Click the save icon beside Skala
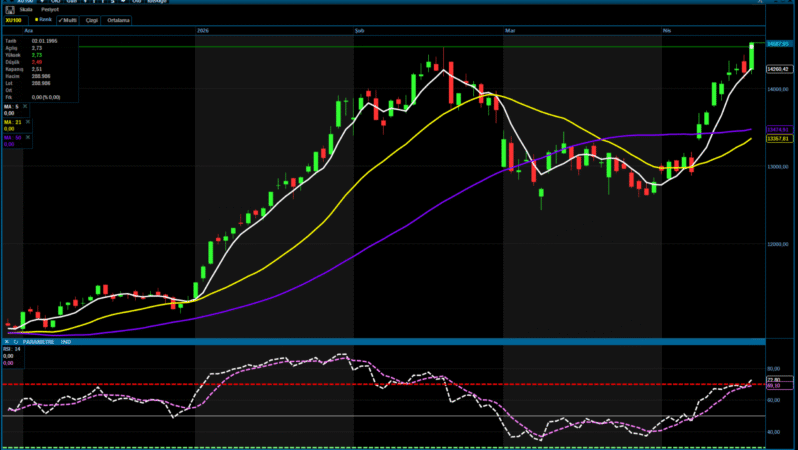The width and height of the screenshot is (798, 450). [10, 10]
